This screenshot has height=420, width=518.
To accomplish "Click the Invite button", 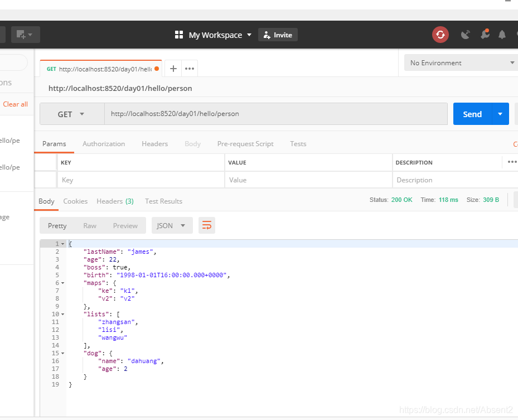I will pyautogui.click(x=278, y=35).
